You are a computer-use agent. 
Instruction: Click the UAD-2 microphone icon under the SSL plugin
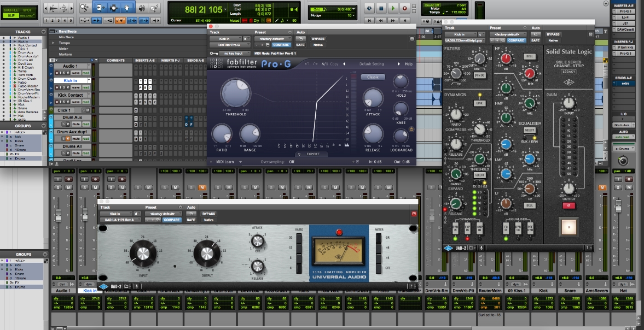(x=480, y=248)
